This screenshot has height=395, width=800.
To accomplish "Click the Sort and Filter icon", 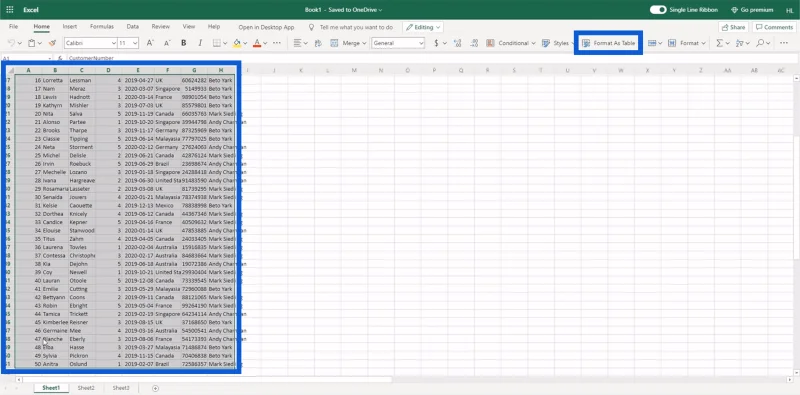I will (740, 43).
